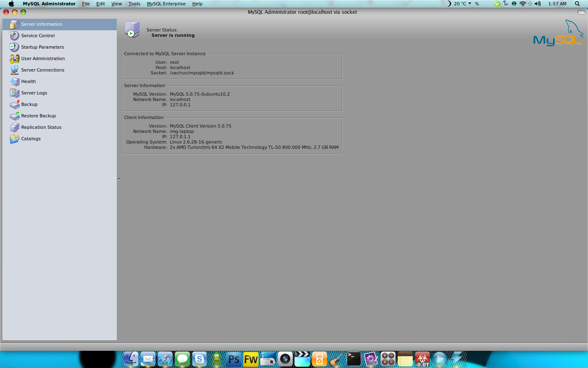Open Safari compass icon in dock

[165, 359]
